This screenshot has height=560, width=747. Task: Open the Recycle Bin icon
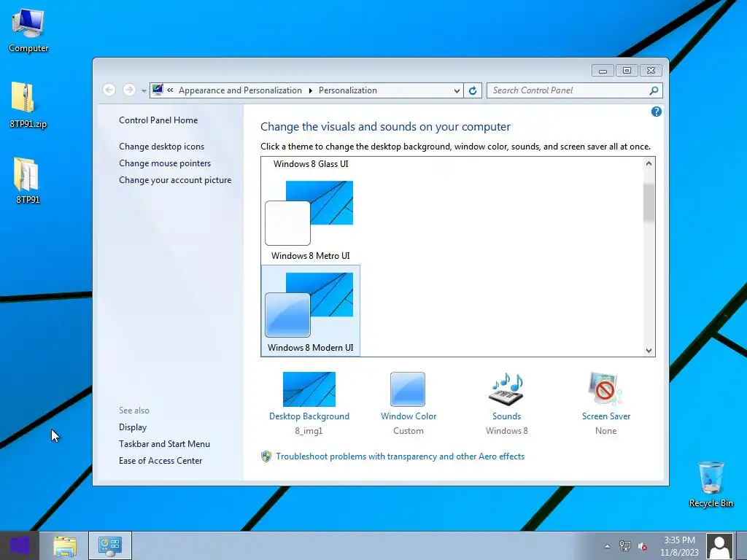click(x=711, y=484)
